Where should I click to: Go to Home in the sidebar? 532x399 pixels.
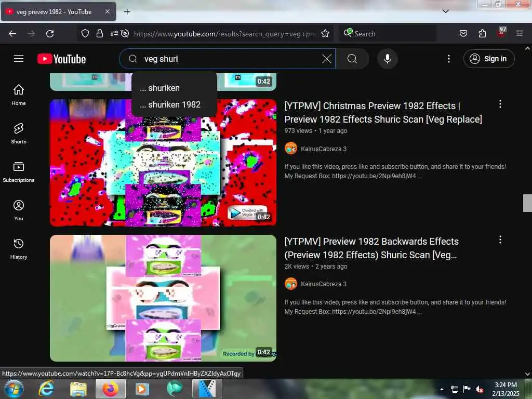pyautogui.click(x=19, y=95)
